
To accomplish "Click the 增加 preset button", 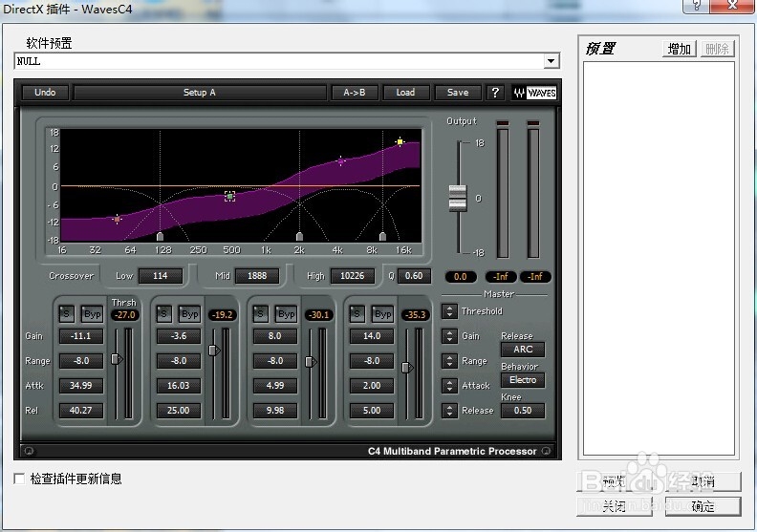I will tap(679, 49).
